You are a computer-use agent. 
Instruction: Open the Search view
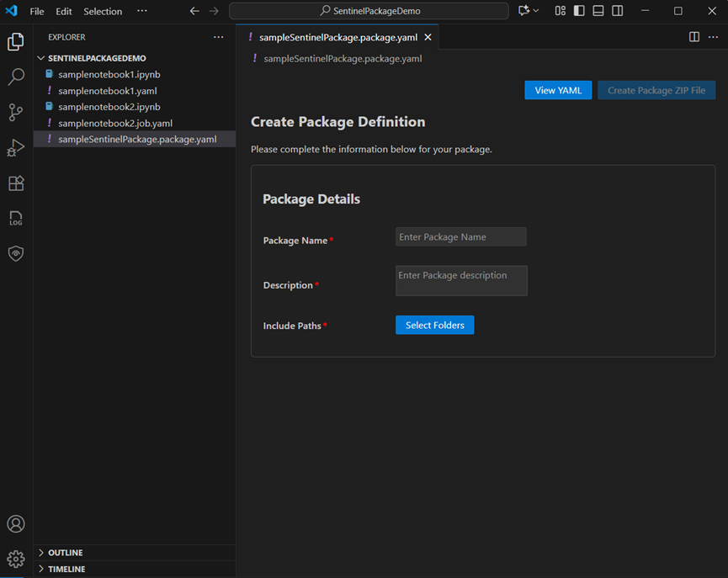point(15,76)
